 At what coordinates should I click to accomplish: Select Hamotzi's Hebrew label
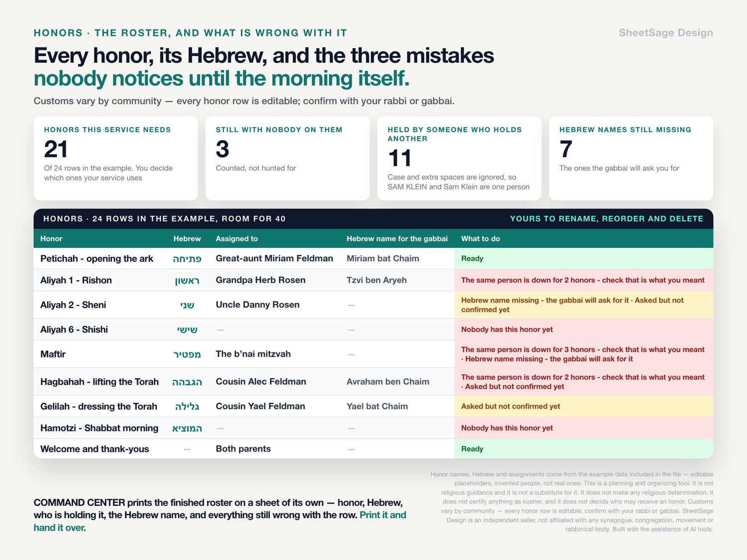tap(187, 428)
